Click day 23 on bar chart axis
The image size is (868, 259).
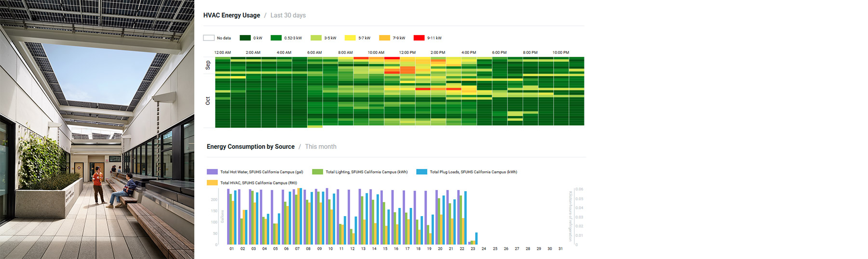[x=473, y=249]
